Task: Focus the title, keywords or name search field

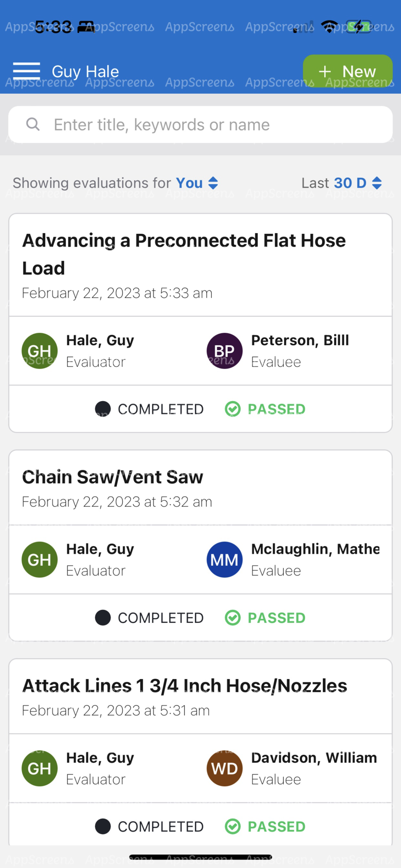Action: [208, 125]
